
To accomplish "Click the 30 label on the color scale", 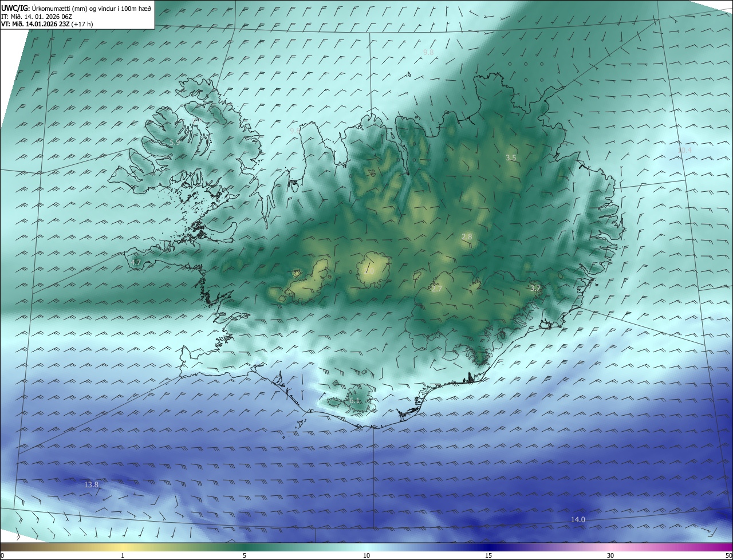I will (x=610, y=555).
